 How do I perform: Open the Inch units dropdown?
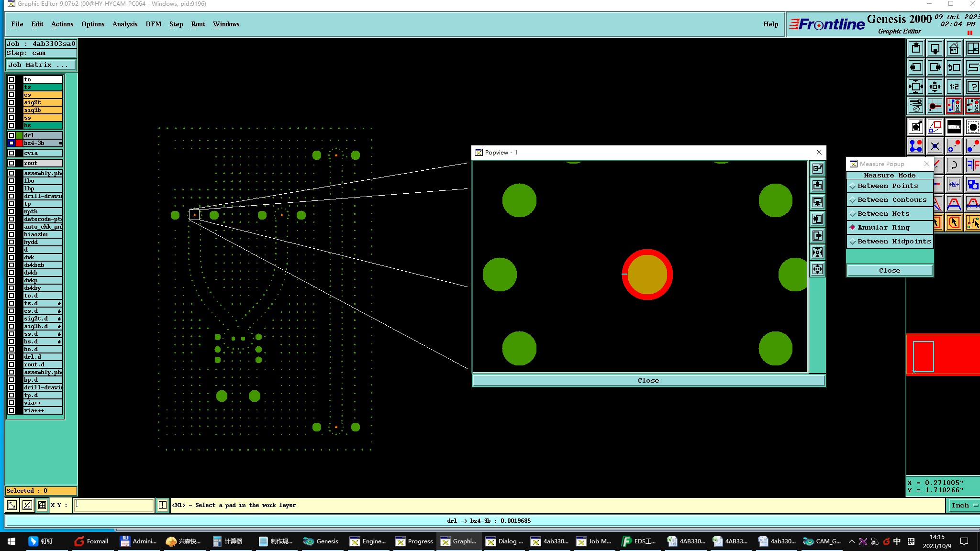click(963, 505)
